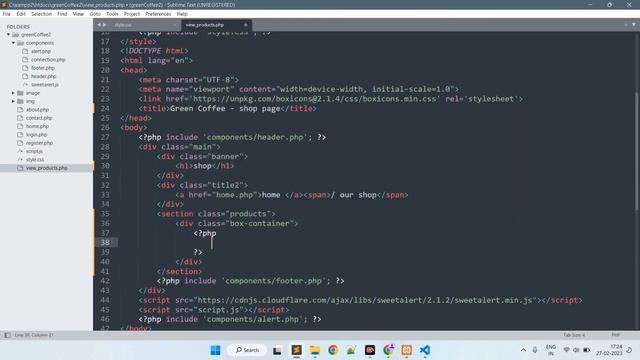Image resolution: width=640 pixels, height=360 pixels.
Task: Switch ENG IN input language
Action: coord(551,350)
